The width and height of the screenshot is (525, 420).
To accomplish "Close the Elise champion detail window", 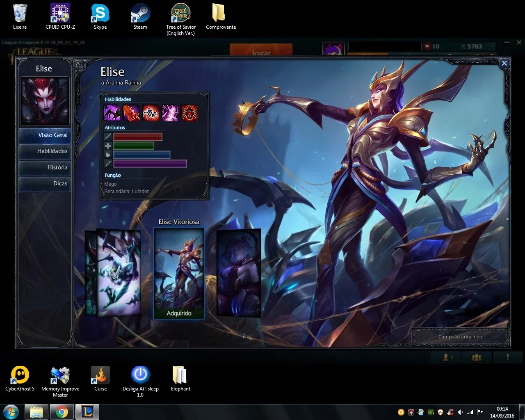I will [x=504, y=63].
